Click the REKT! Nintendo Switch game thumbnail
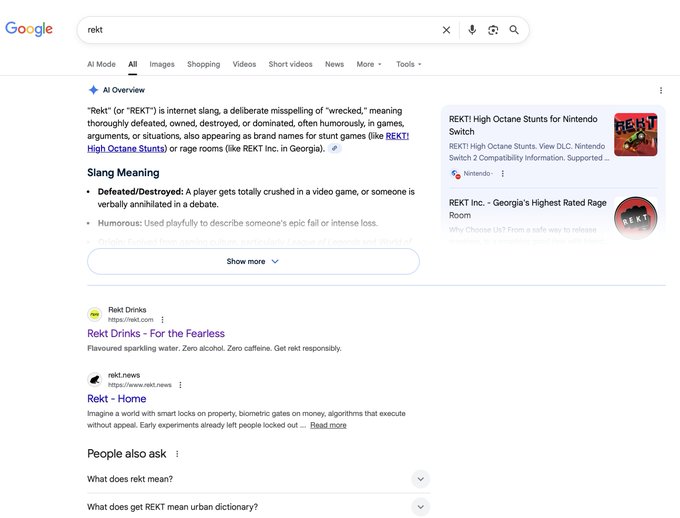 pos(635,134)
